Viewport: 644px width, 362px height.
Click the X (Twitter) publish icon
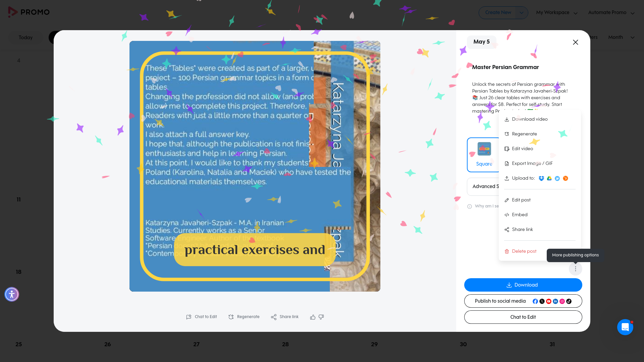542,301
